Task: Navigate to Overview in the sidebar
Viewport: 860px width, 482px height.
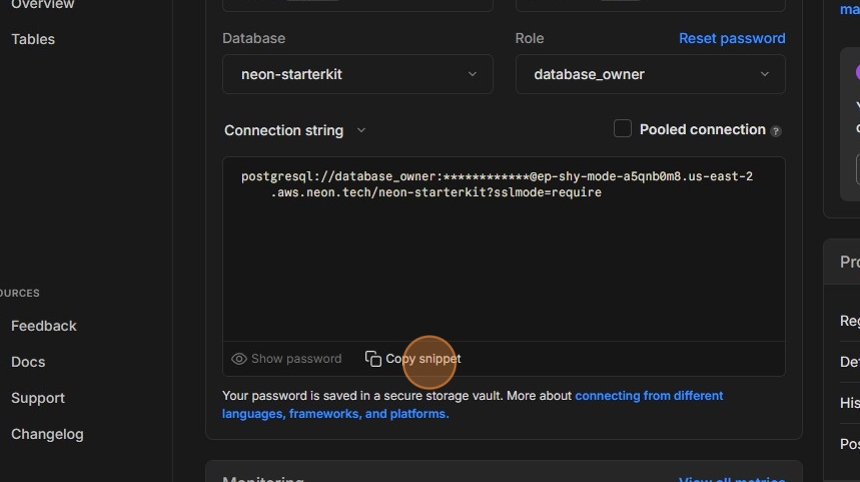Action: 42,5
